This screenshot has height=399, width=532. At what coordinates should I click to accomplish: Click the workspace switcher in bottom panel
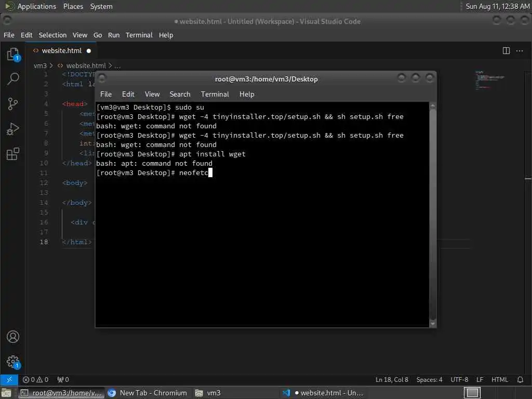[472, 393]
